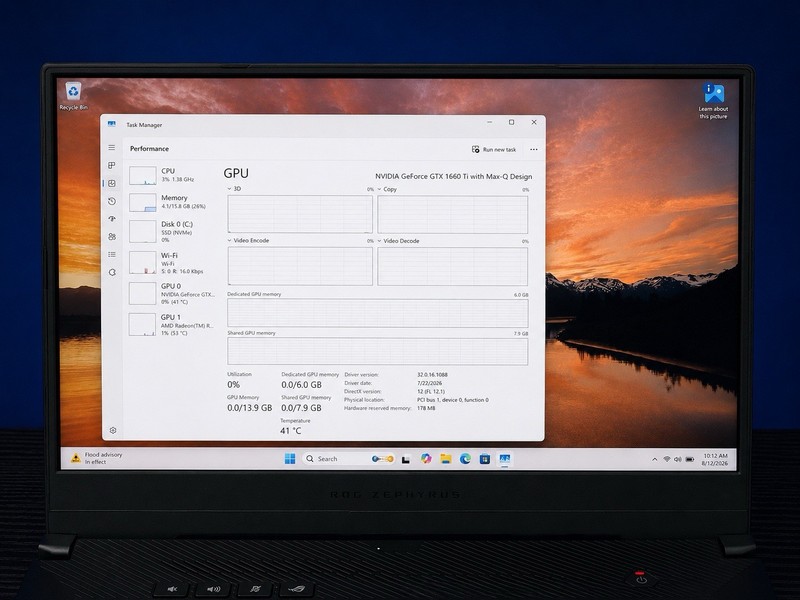Launch Copilot from the taskbar
The width and height of the screenshot is (800, 600).
pyautogui.click(x=426, y=459)
